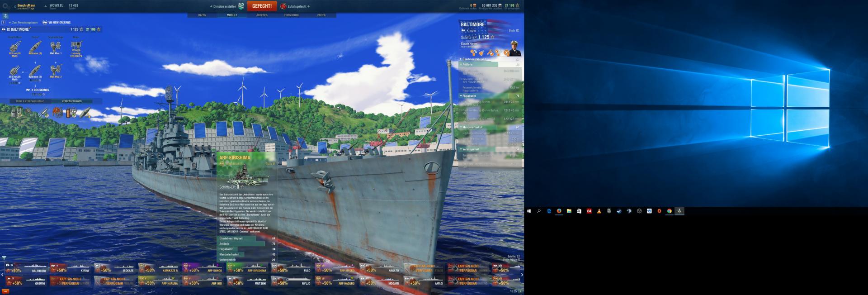Open Windows Start menu on the taskbar
This screenshot has width=868, height=295.
coord(529,211)
